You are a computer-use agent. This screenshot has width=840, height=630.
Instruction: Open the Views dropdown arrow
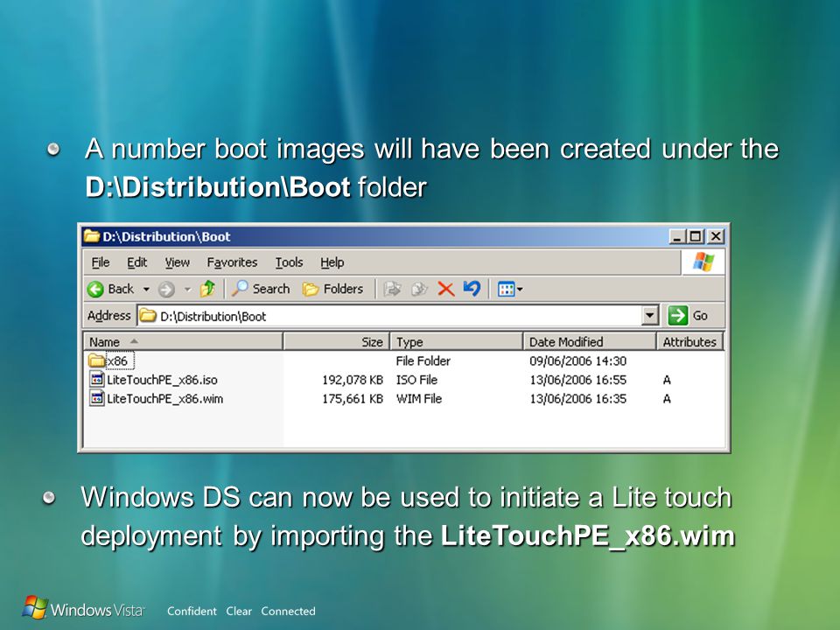tap(520, 290)
